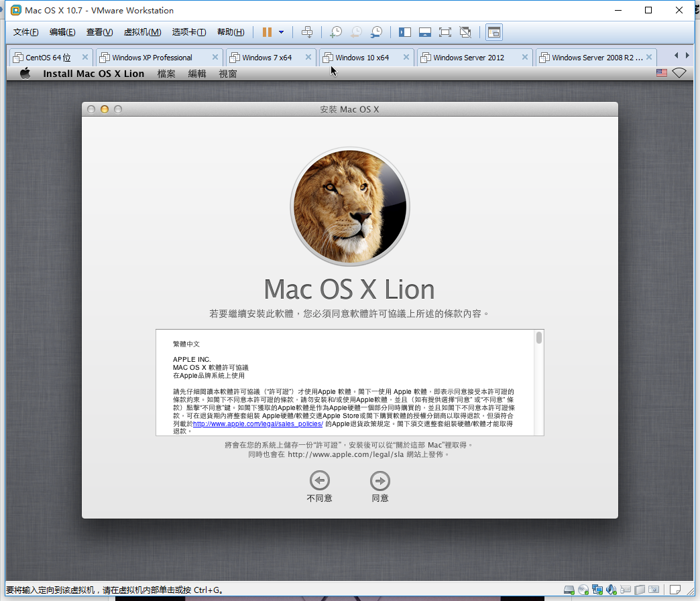Click the license agreement scrollbar thumb
Viewport: 700px width, 601px height.
pyautogui.click(x=538, y=338)
